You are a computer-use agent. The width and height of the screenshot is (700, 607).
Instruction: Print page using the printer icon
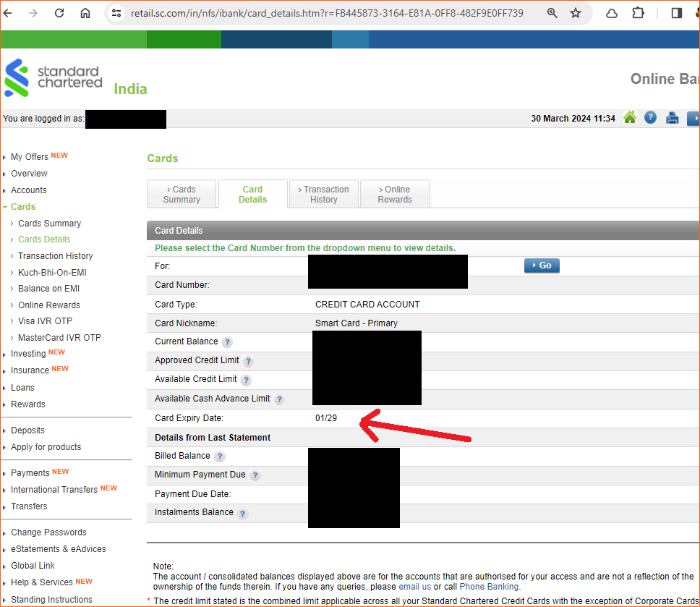point(672,119)
